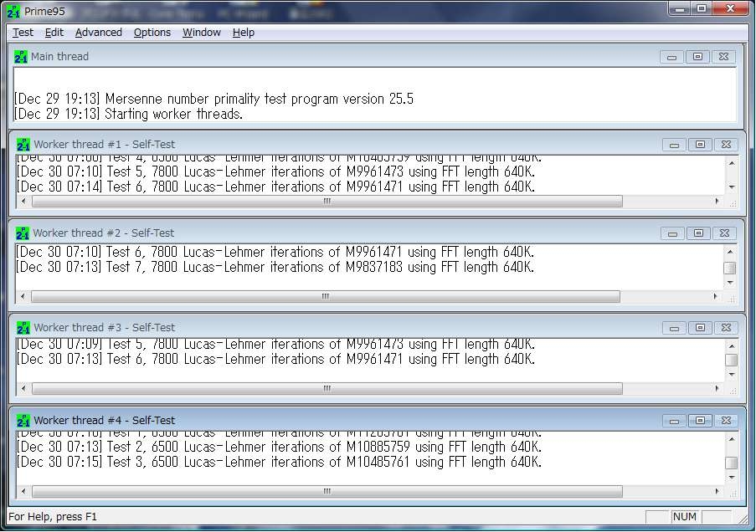This screenshot has width=756, height=532.
Task: Minimize the Main thread child window
Action: click(671, 57)
